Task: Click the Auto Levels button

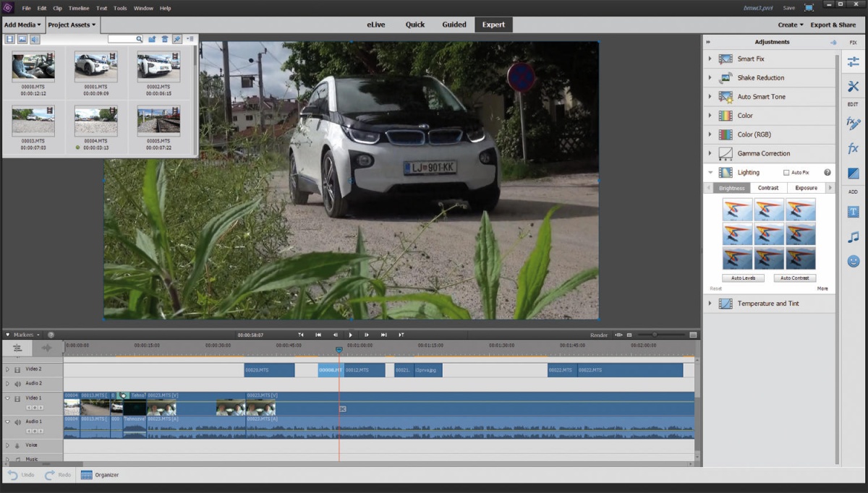Action: pyautogui.click(x=743, y=278)
